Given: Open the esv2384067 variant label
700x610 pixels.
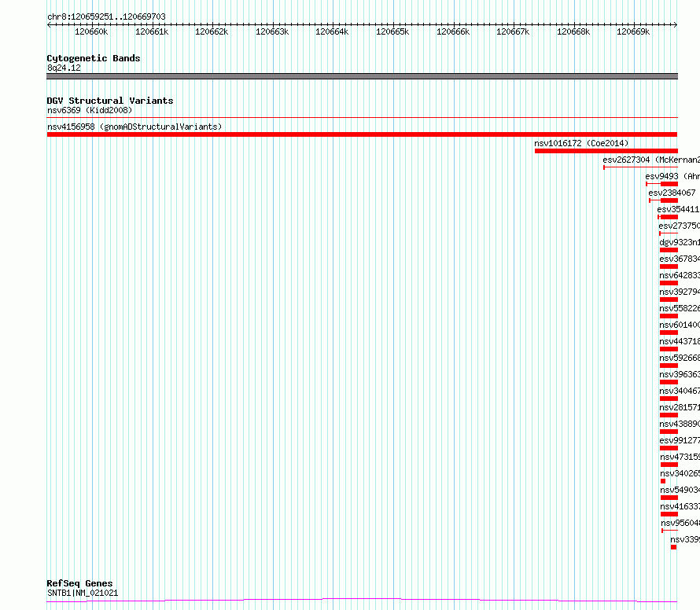Looking at the screenshot, I should 672,193.
